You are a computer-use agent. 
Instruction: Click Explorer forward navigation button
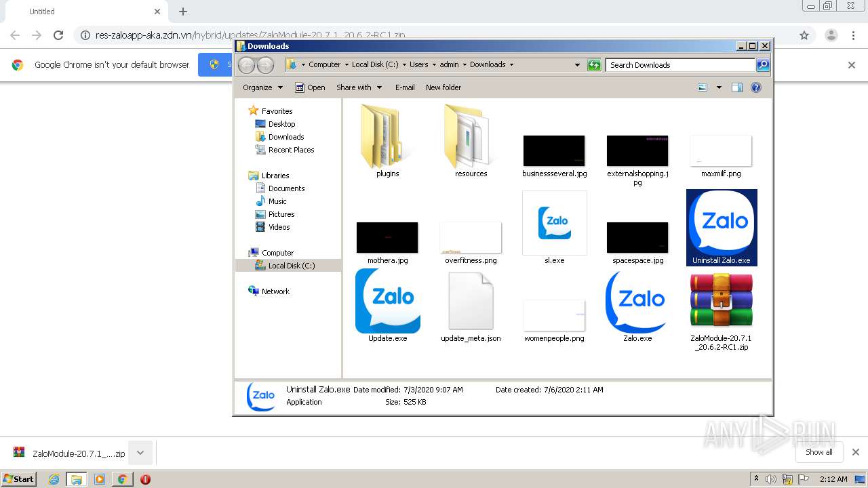(265, 65)
